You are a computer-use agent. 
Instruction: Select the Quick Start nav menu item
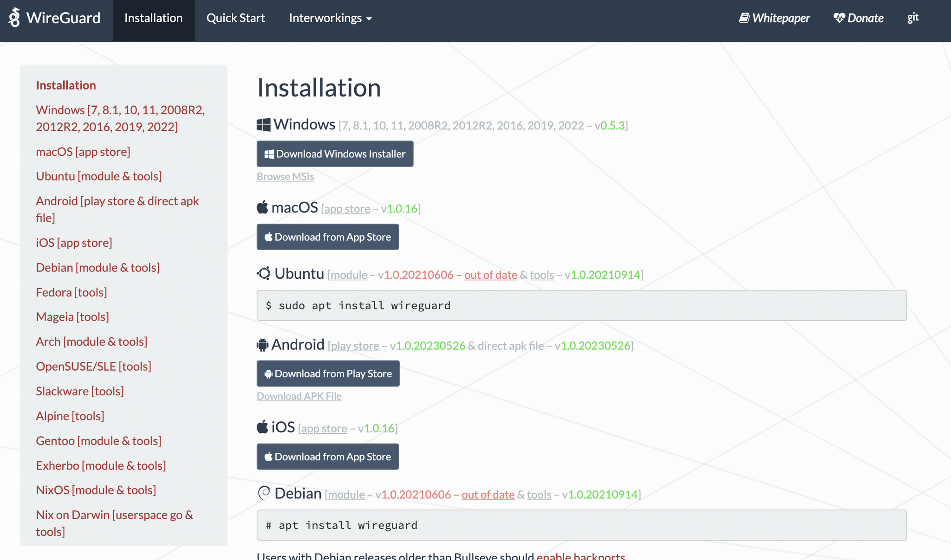tap(235, 17)
